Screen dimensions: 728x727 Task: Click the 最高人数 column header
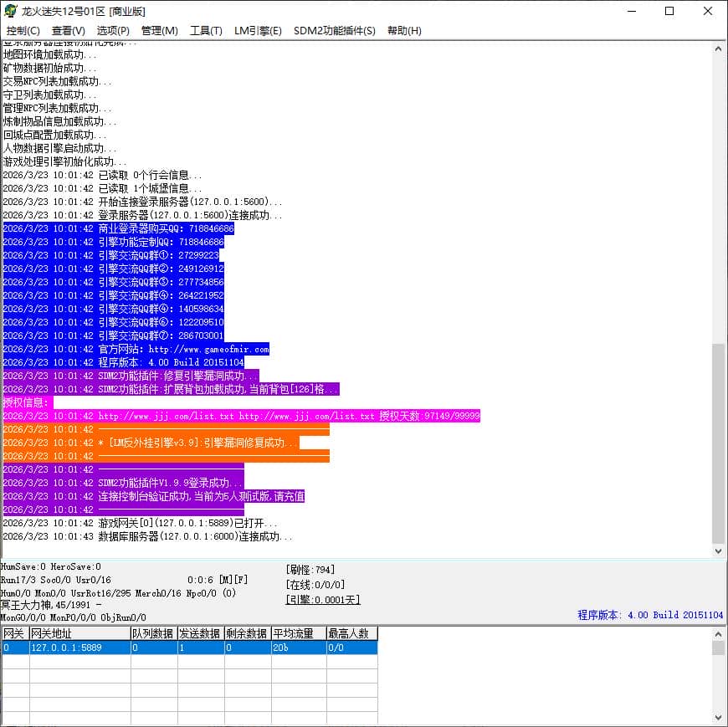(352, 633)
